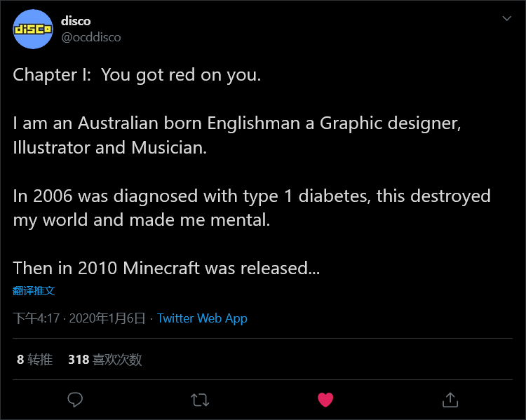Click the 下午4:17 timestamp
Image resolution: width=526 pixels, height=420 pixels.
[x=36, y=318]
